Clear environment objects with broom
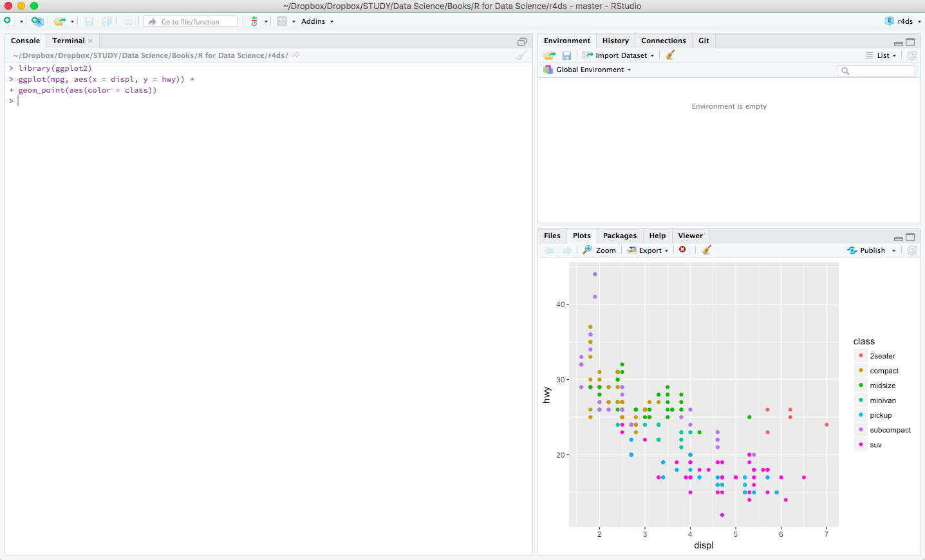This screenshot has height=560, width=925. 670,55
